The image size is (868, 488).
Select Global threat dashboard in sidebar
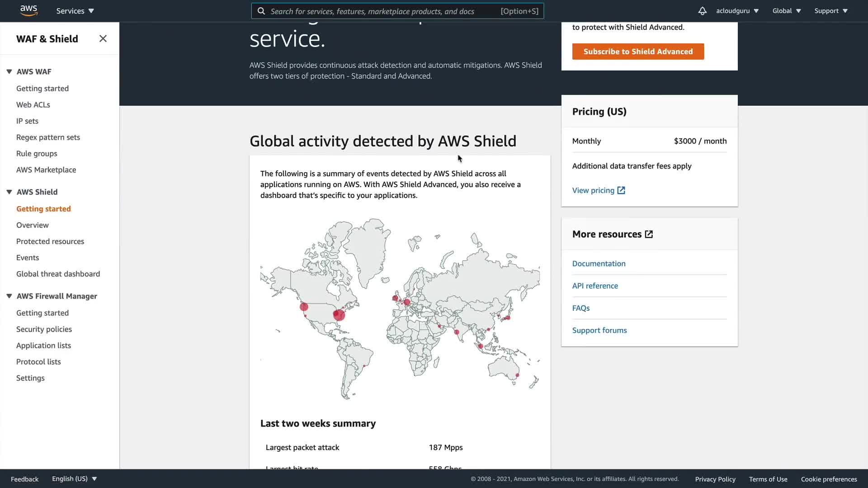58,274
